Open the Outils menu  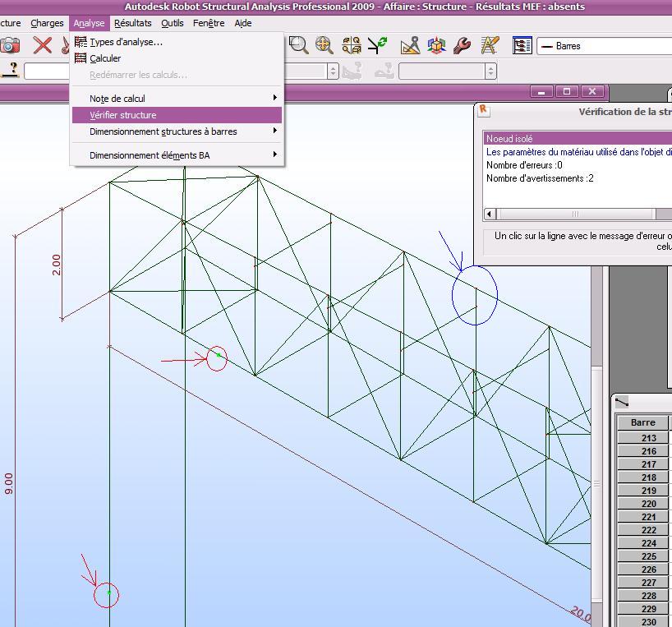point(173,23)
